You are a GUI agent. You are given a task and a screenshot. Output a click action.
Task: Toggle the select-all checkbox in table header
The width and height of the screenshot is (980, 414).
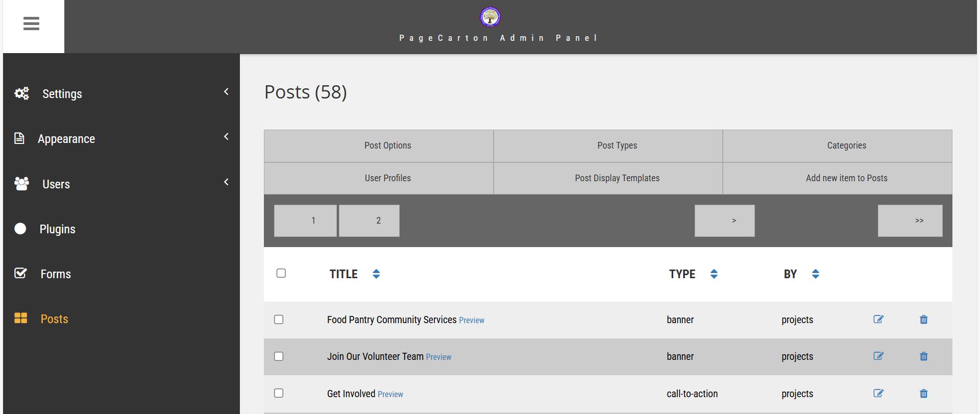(x=281, y=273)
